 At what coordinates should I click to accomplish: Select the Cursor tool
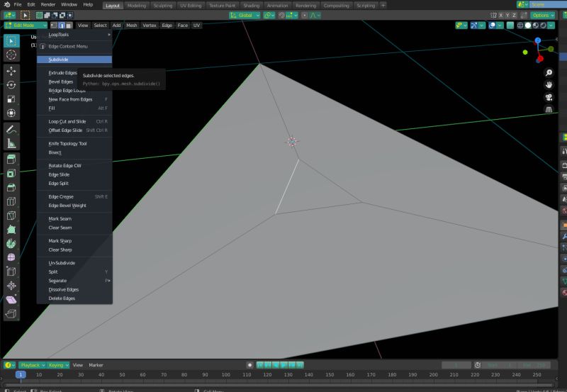11,55
